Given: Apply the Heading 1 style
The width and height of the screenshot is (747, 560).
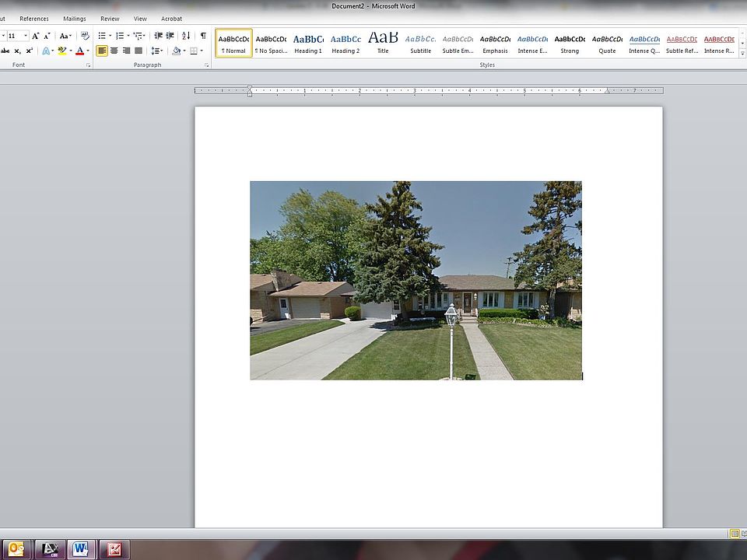Looking at the screenshot, I should point(308,43).
